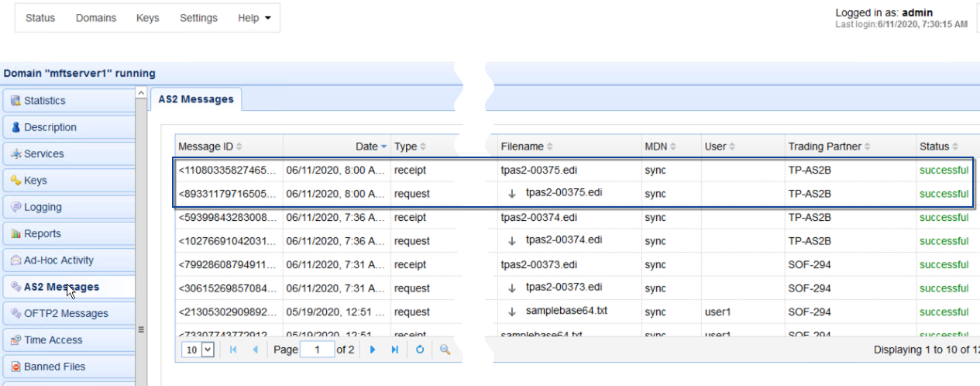Expand the Help menu dropdown
The height and width of the screenshot is (386, 980).
point(254,18)
